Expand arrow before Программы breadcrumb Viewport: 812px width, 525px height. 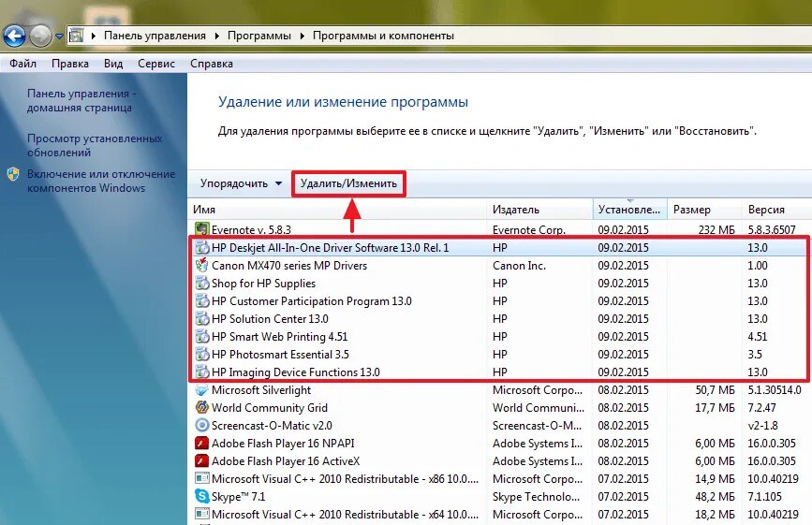[x=217, y=36]
